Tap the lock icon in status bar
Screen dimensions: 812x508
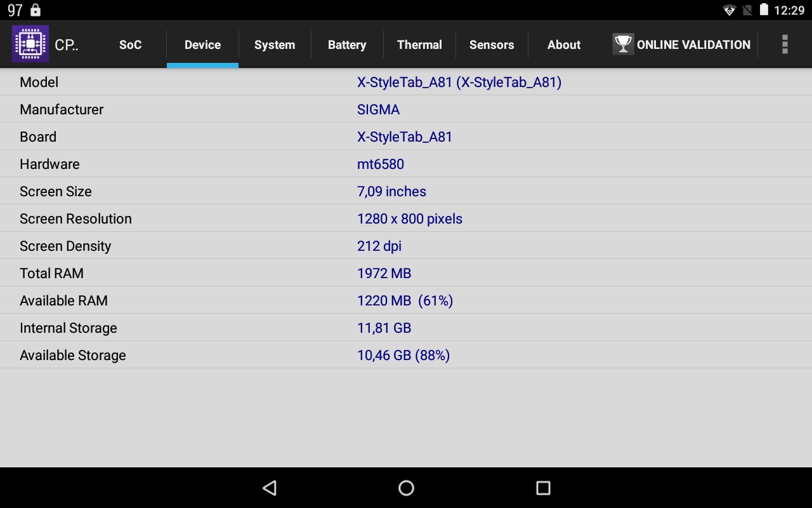36,10
